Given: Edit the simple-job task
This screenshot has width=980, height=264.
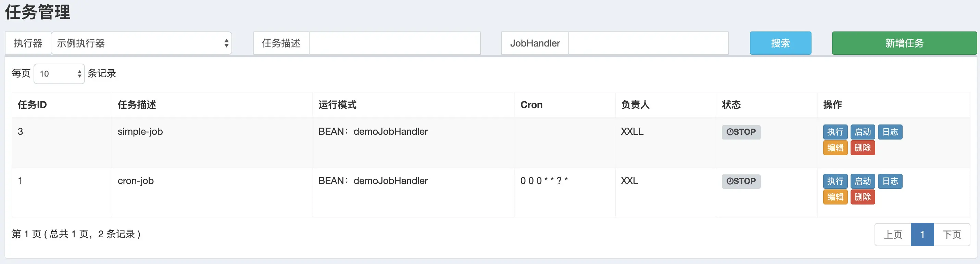Looking at the screenshot, I should tap(835, 148).
